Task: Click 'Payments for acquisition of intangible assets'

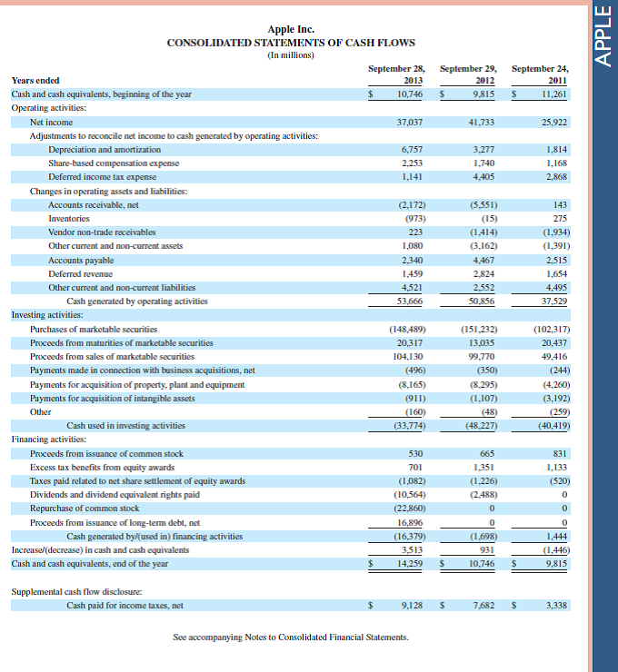Action: point(113,399)
